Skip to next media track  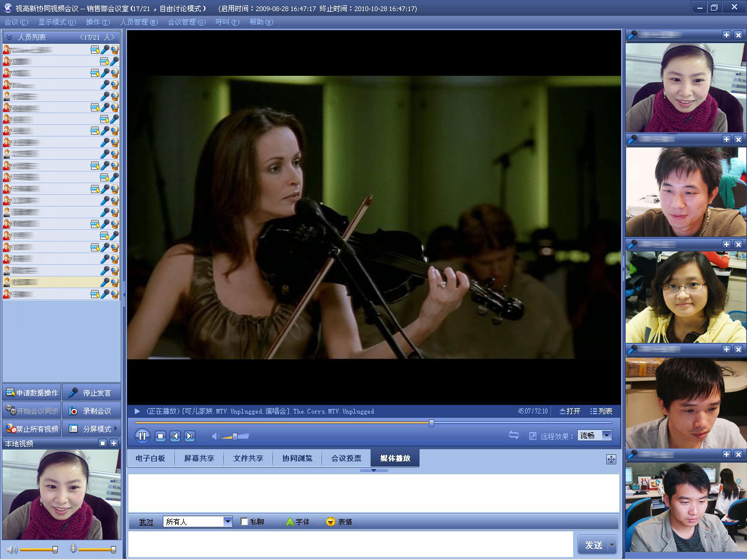[190, 436]
